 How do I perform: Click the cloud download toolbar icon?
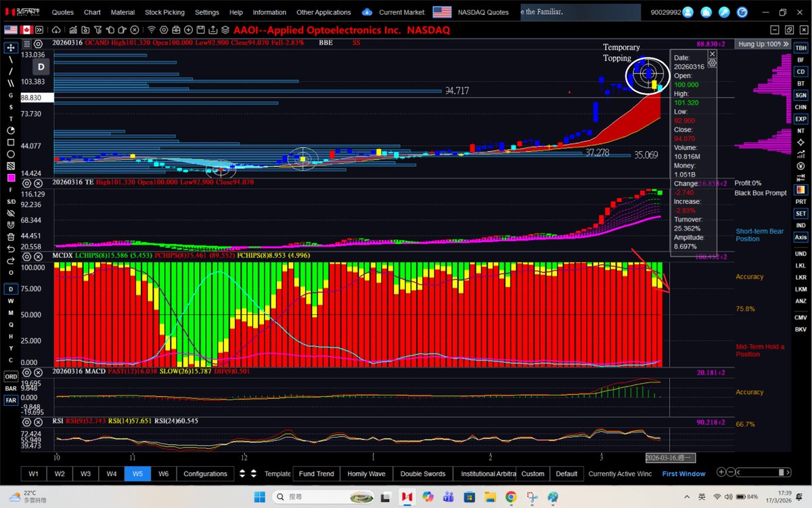pyautogui.click(x=56, y=30)
